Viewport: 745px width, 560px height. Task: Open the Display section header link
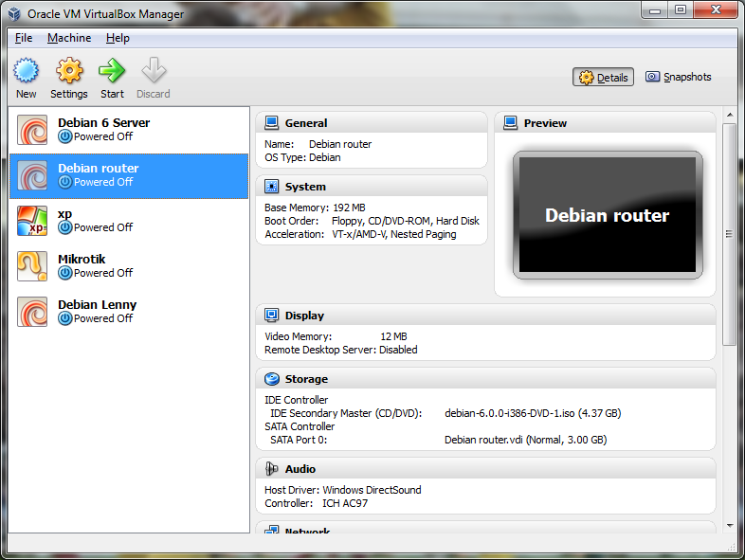click(304, 316)
